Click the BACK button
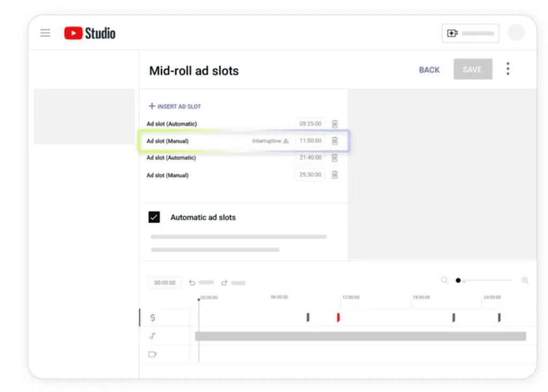Image resolution: width=548 pixels, height=392 pixels. pos(429,70)
